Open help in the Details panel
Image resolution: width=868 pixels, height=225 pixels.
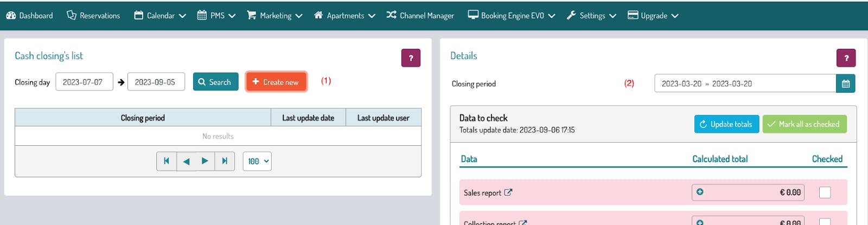(x=846, y=58)
